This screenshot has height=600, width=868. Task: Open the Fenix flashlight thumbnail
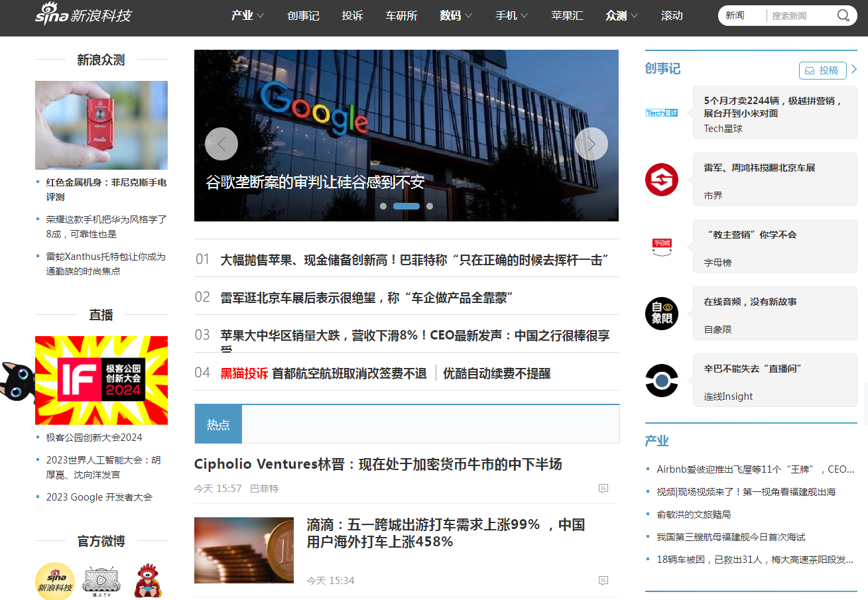[x=101, y=125]
